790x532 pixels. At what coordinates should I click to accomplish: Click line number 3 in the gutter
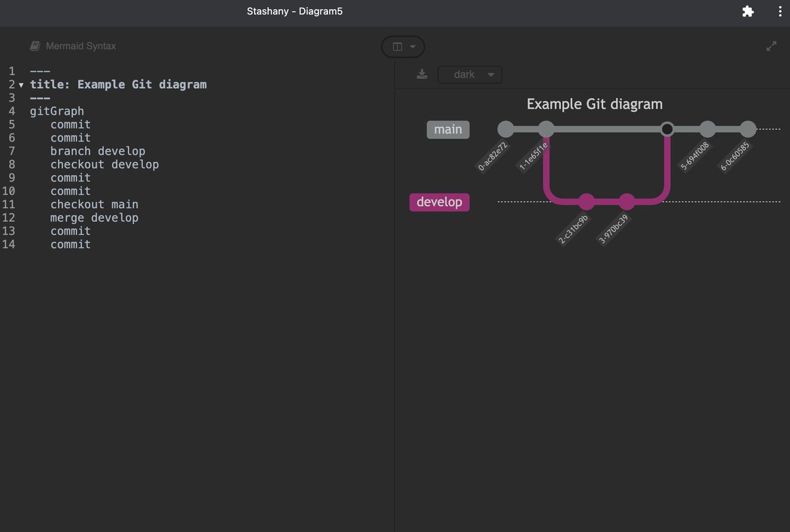coord(11,98)
